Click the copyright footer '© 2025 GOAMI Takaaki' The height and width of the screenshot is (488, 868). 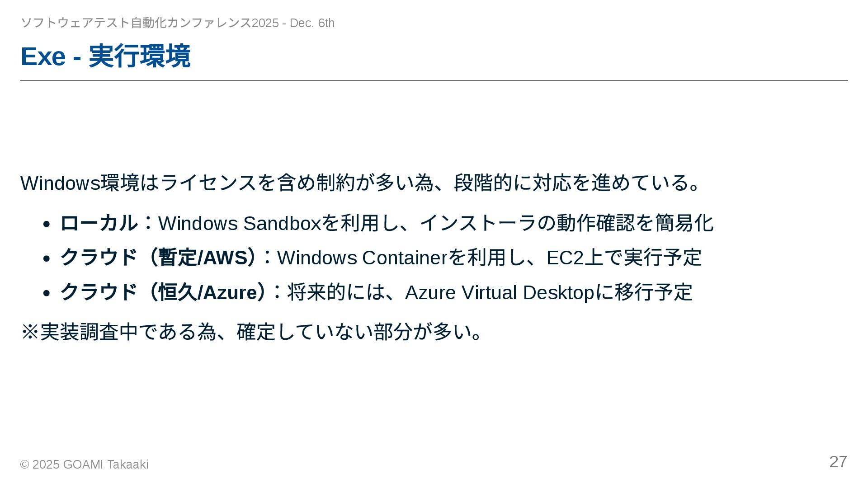click(85, 465)
